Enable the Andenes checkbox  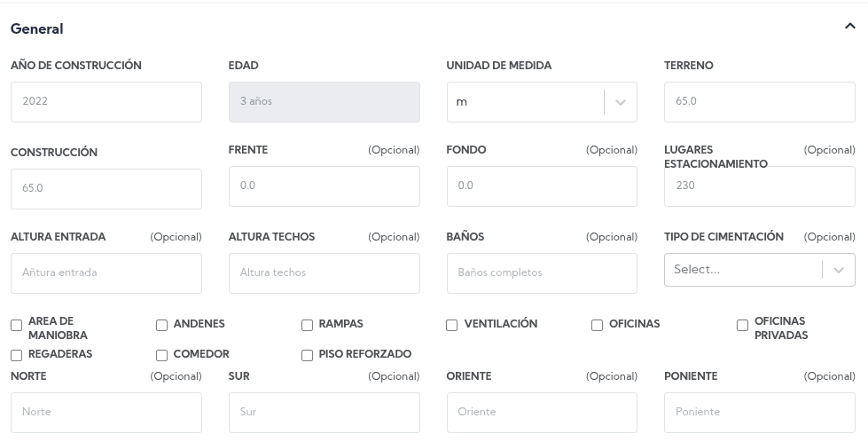coord(161,326)
